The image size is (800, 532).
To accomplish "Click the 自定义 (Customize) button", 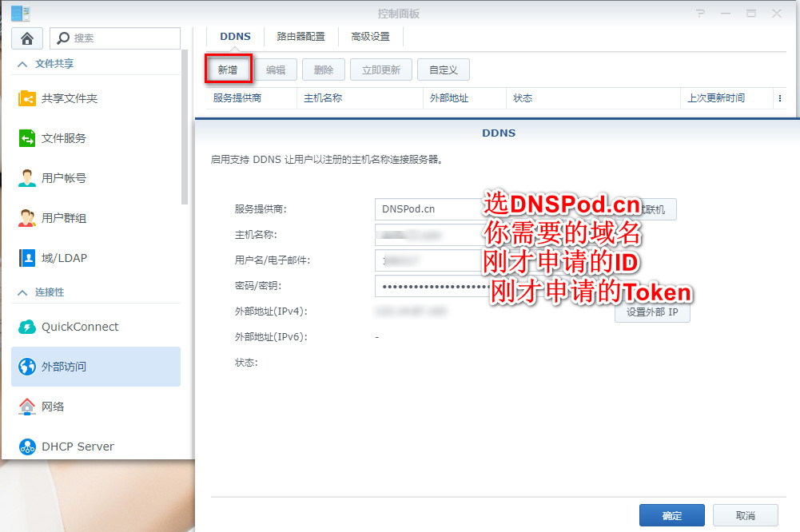I will coord(444,69).
